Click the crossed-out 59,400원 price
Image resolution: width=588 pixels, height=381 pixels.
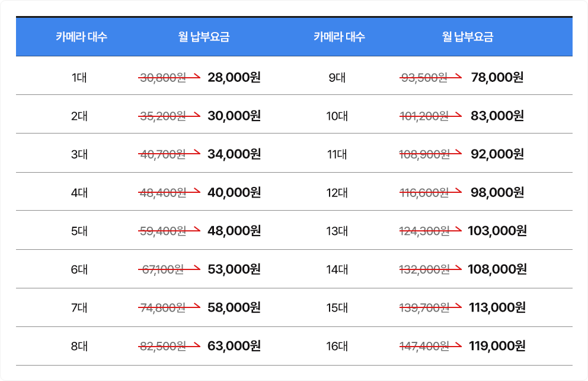click(163, 231)
